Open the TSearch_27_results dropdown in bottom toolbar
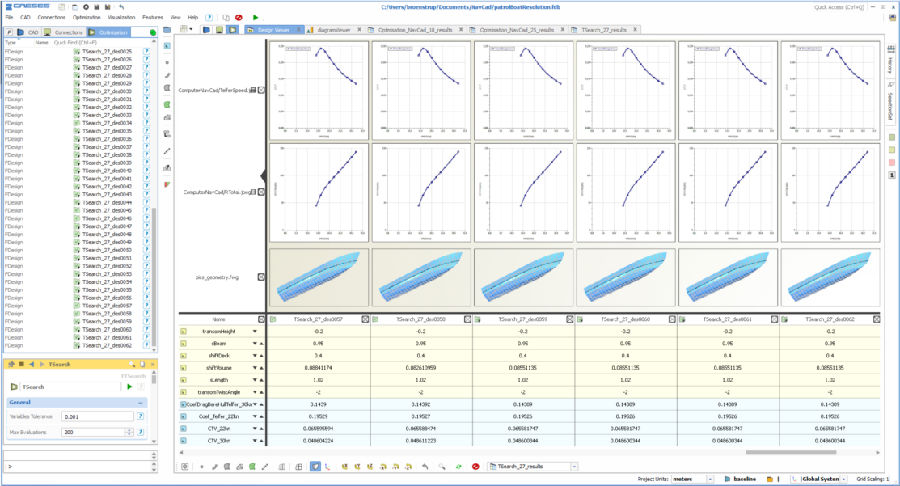900x486 pixels. click(x=574, y=466)
